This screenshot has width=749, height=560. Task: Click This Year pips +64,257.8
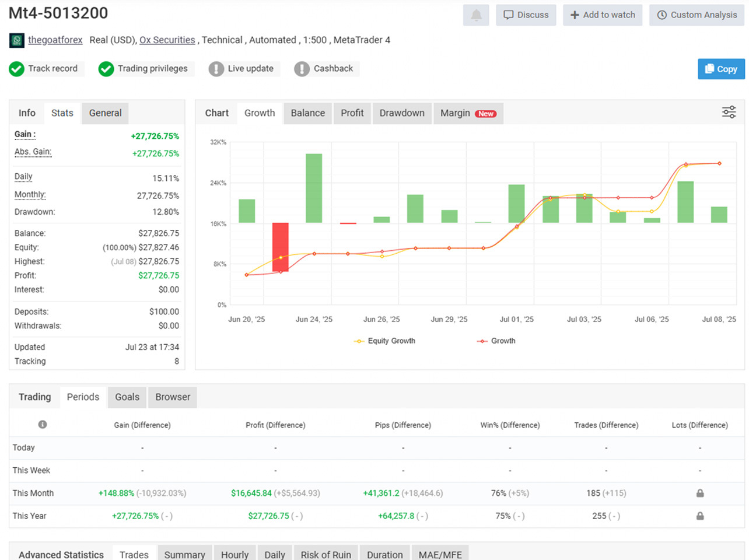click(396, 516)
